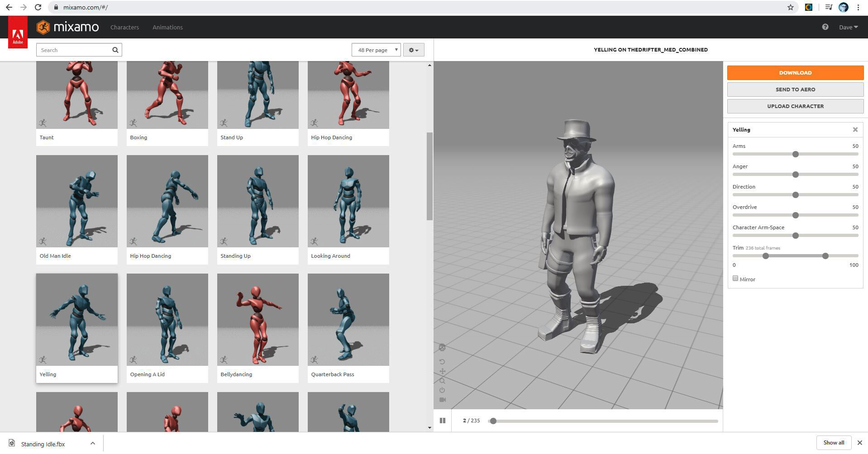Click the orbit rotation icon in the viewport

click(x=442, y=347)
